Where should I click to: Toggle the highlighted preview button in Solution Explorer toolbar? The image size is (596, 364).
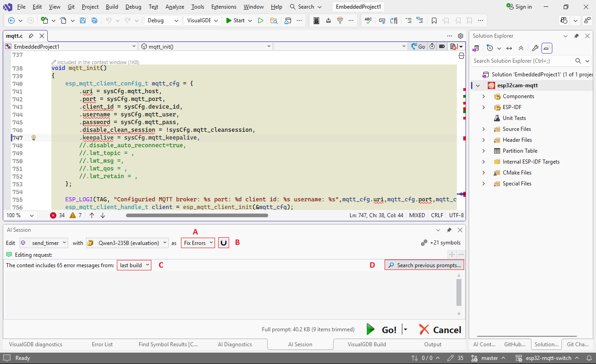(x=547, y=48)
